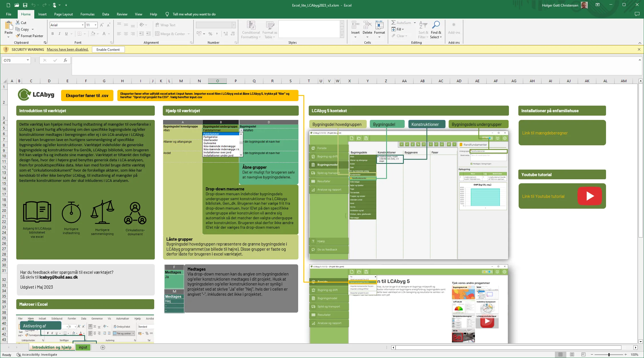Click the Font Color button
Viewport: 644px width, 358px height.
point(104,34)
